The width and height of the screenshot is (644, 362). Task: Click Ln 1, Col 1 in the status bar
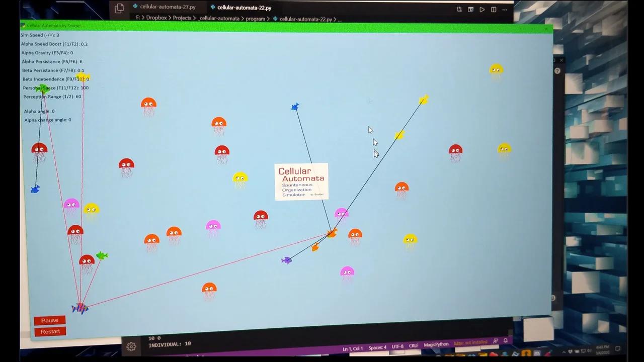click(x=353, y=349)
